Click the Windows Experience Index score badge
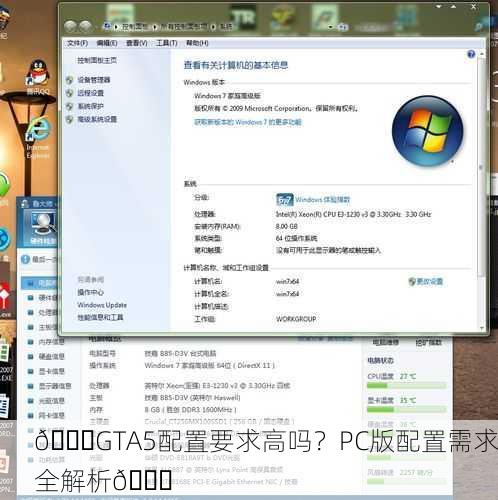 click(284, 200)
